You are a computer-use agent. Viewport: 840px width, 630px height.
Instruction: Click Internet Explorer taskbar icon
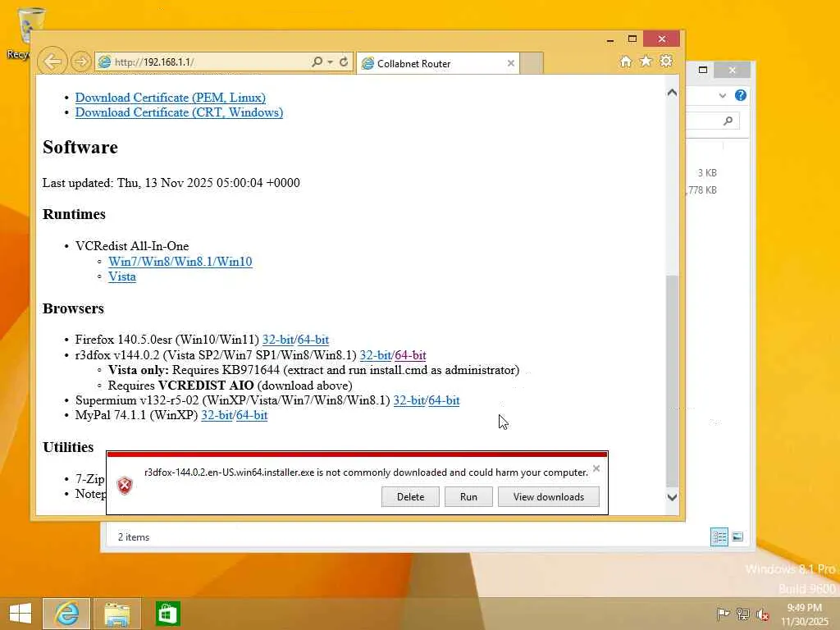pyautogui.click(x=66, y=614)
